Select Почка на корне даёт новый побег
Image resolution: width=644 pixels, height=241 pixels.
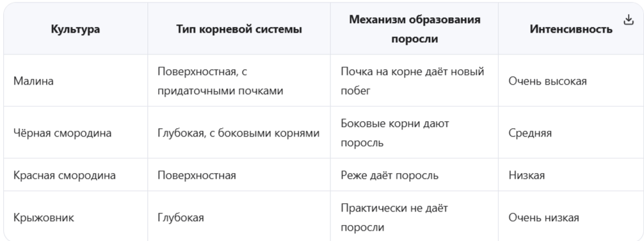tap(412, 81)
